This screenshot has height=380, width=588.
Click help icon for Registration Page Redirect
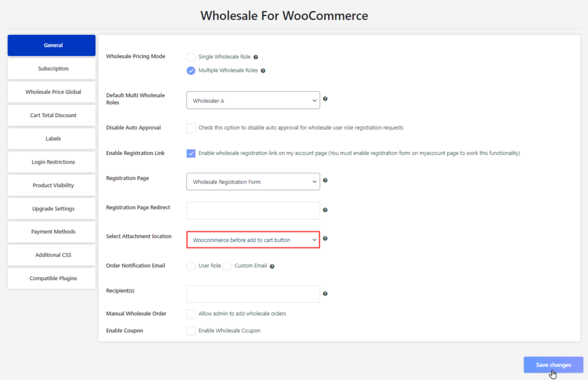[x=325, y=210]
